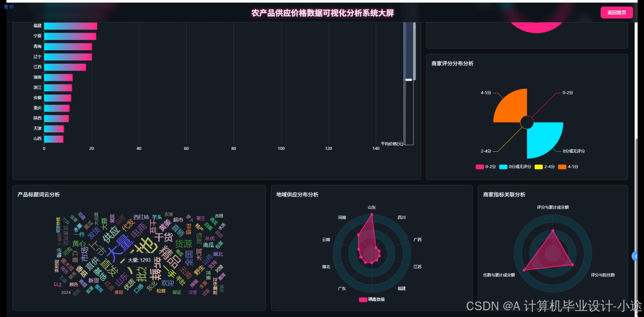Click the word 黄心 in the word cloud

pos(79,243)
